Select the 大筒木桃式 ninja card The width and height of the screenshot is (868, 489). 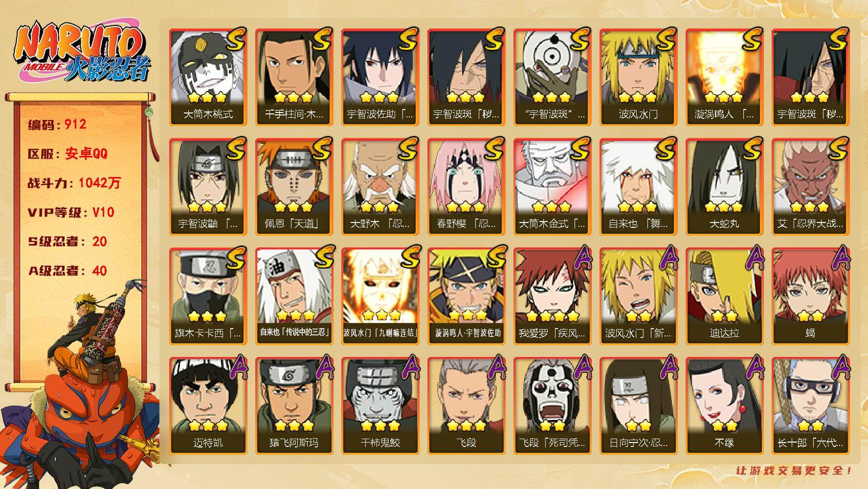(208, 77)
